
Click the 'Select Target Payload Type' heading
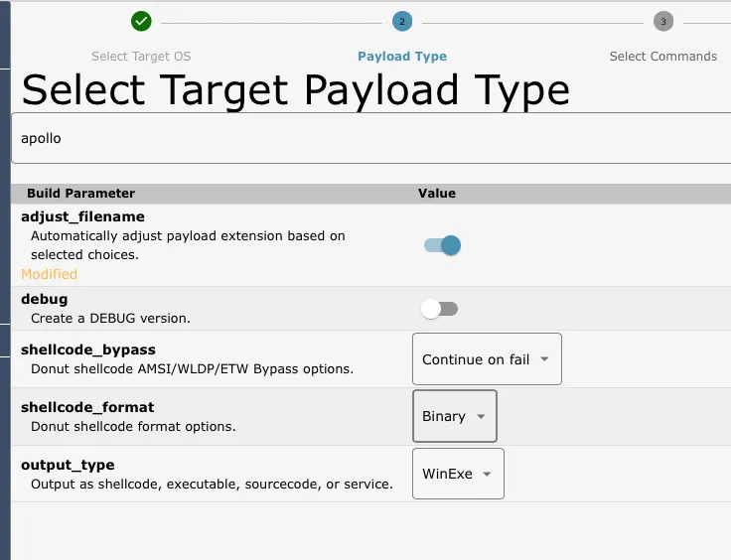295,90
